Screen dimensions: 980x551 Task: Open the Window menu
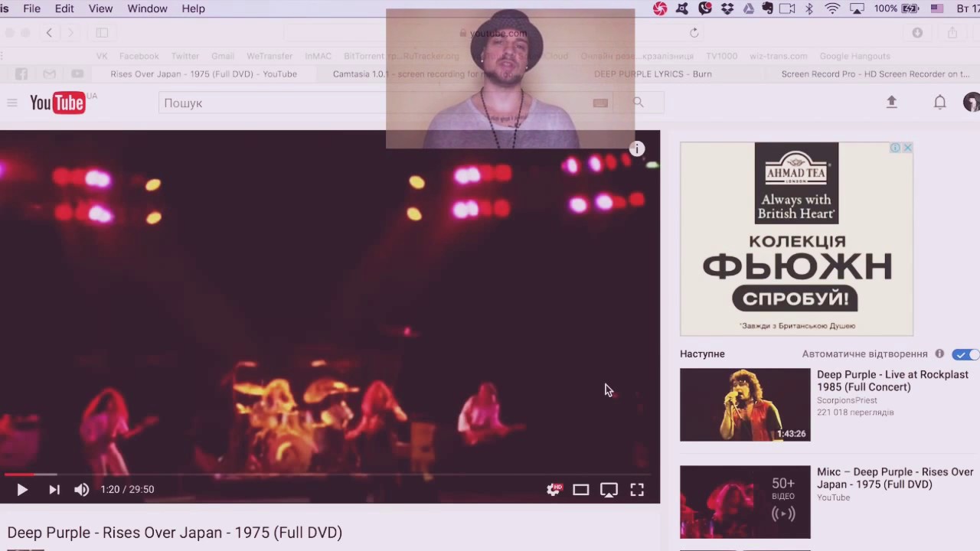click(x=147, y=8)
